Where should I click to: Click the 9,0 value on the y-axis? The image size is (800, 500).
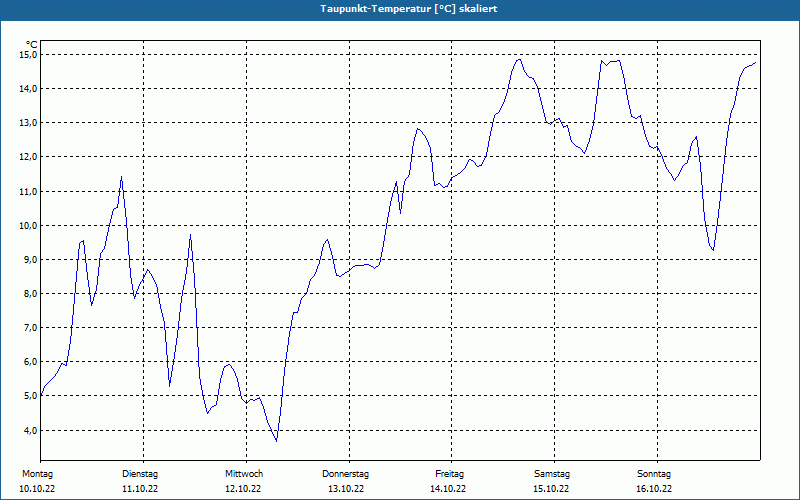coord(30,260)
